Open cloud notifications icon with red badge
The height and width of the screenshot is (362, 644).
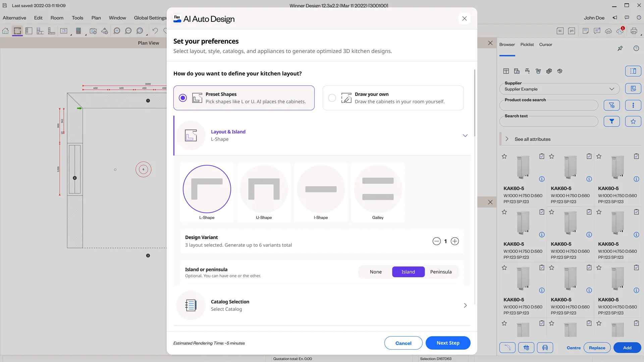click(620, 31)
